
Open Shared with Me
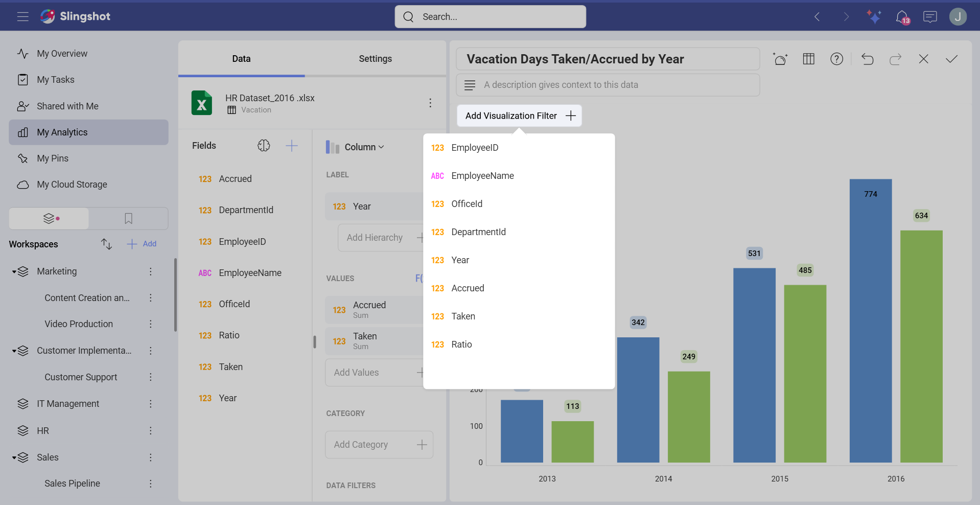pos(88,106)
